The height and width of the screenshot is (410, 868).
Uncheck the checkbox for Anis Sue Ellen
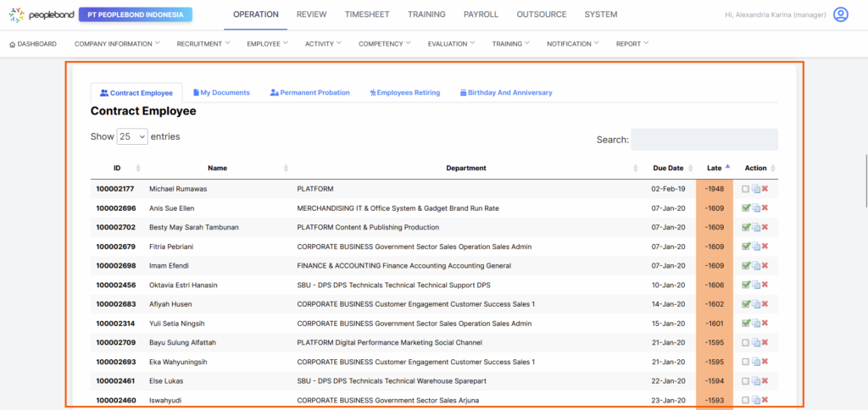click(746, 208)
